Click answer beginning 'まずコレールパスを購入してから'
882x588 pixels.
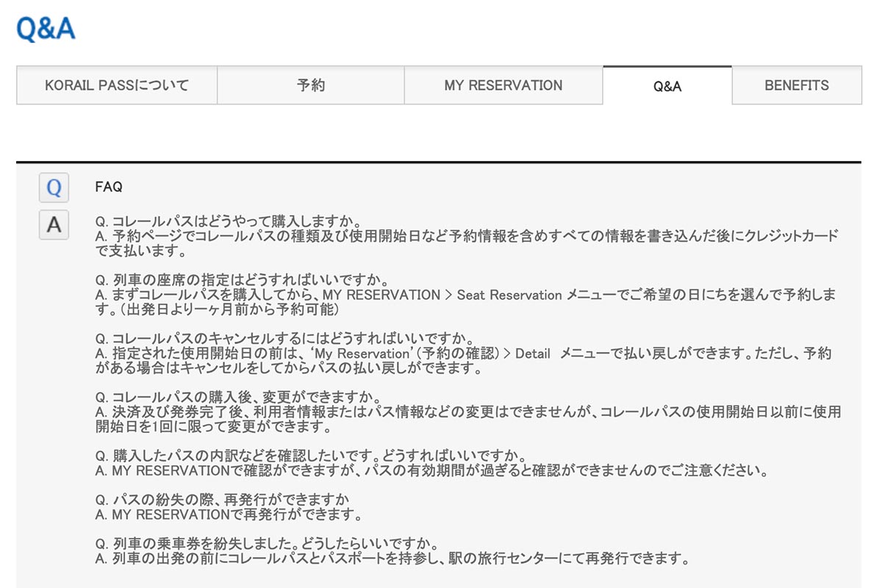coord(465,302)
